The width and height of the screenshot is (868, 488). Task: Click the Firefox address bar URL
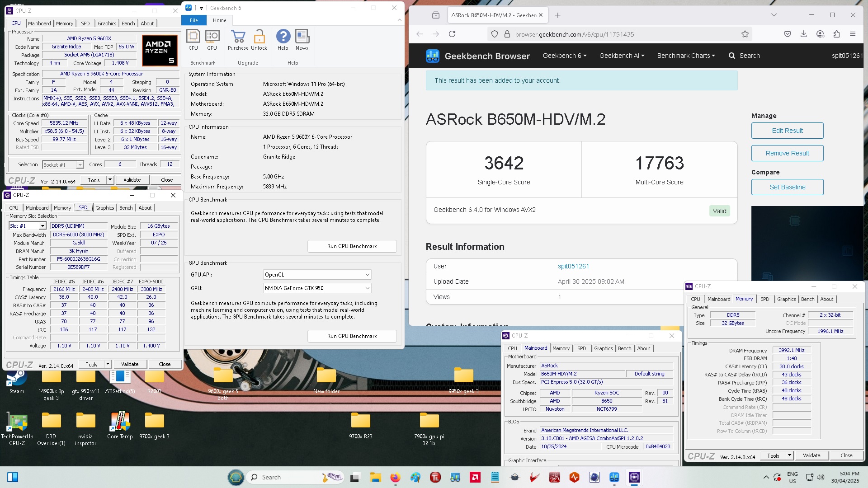pos(575,34)
